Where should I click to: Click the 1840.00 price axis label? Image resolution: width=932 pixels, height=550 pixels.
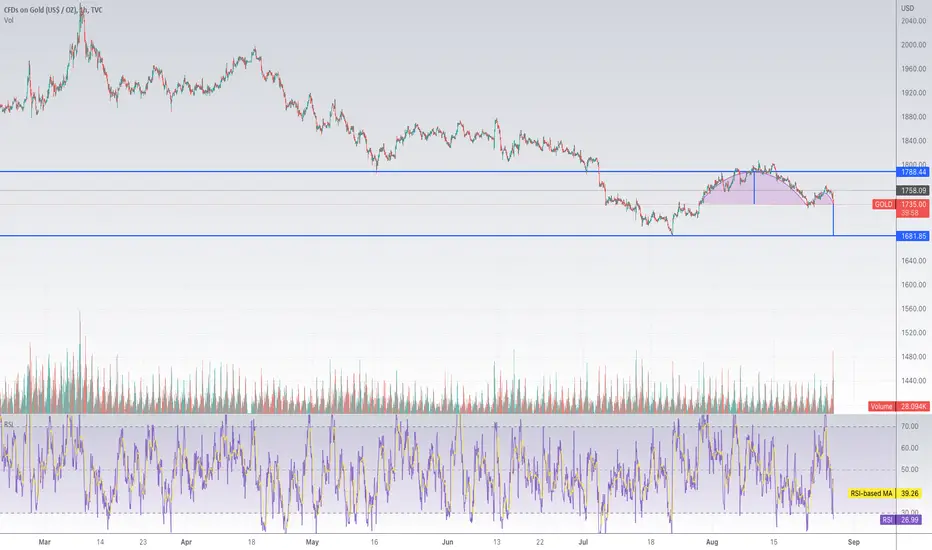914,141
